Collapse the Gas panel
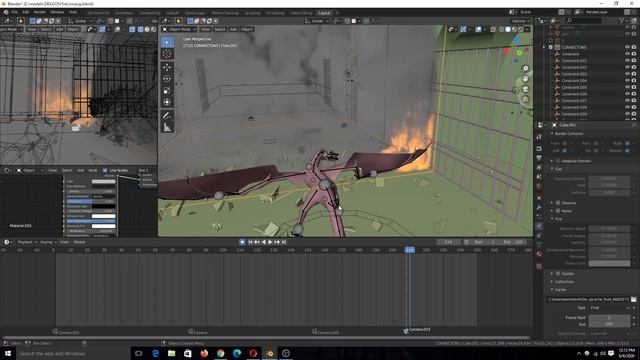Viewport: 640px width, 360px height. click(552, 169)
